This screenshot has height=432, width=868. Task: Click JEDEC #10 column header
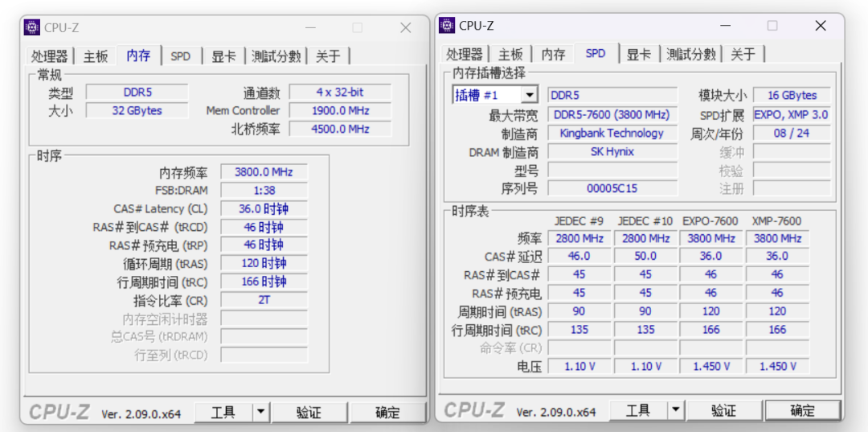click(645, 221)
